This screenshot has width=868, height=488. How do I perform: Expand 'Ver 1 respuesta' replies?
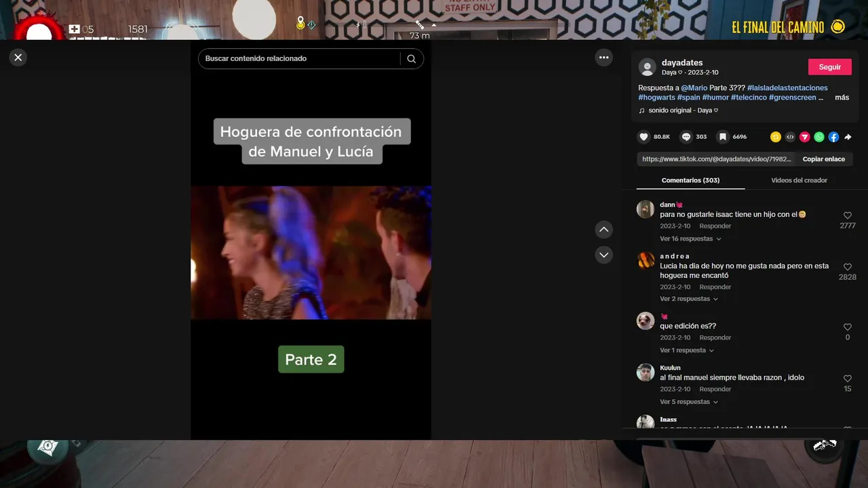[687, 350]
